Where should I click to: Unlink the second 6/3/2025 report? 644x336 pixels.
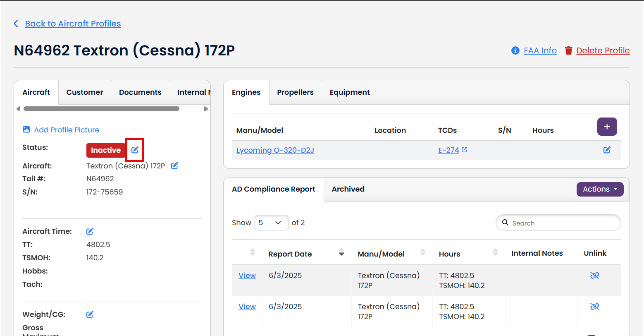click(595, 307)
